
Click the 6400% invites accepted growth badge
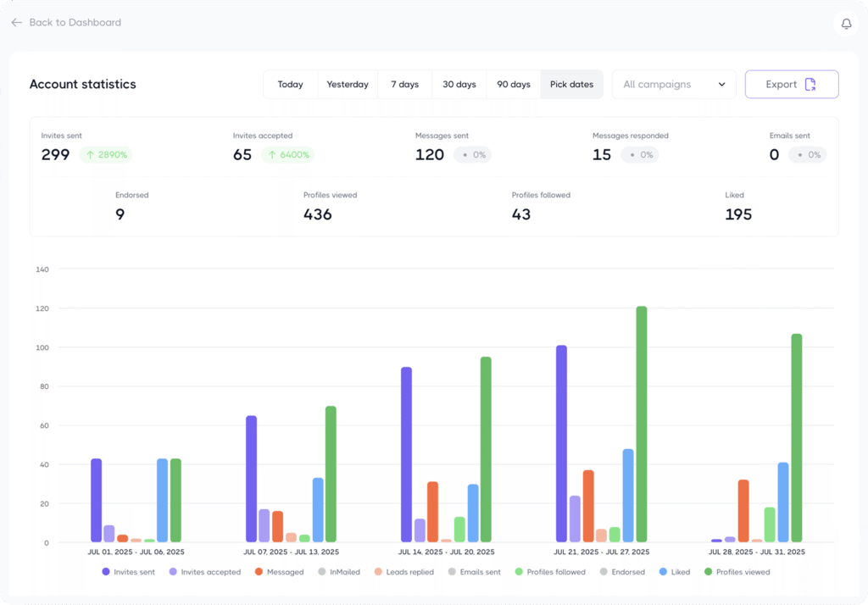click(x=287, y=155)
